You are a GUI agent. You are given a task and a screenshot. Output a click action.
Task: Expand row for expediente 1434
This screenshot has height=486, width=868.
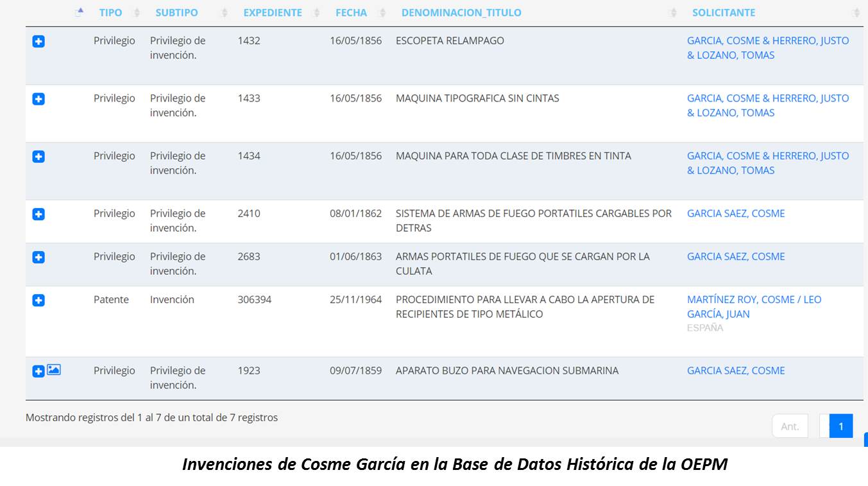point(38,157)
